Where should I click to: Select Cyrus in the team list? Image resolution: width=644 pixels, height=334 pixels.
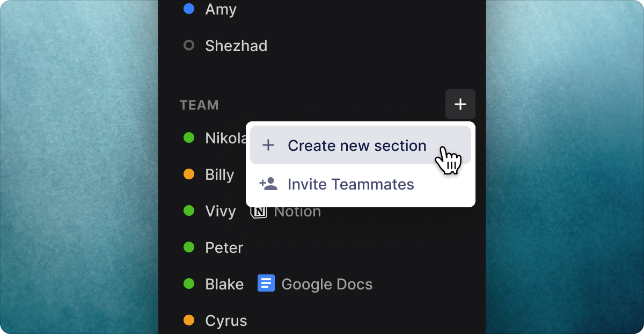tap(226, 321)
